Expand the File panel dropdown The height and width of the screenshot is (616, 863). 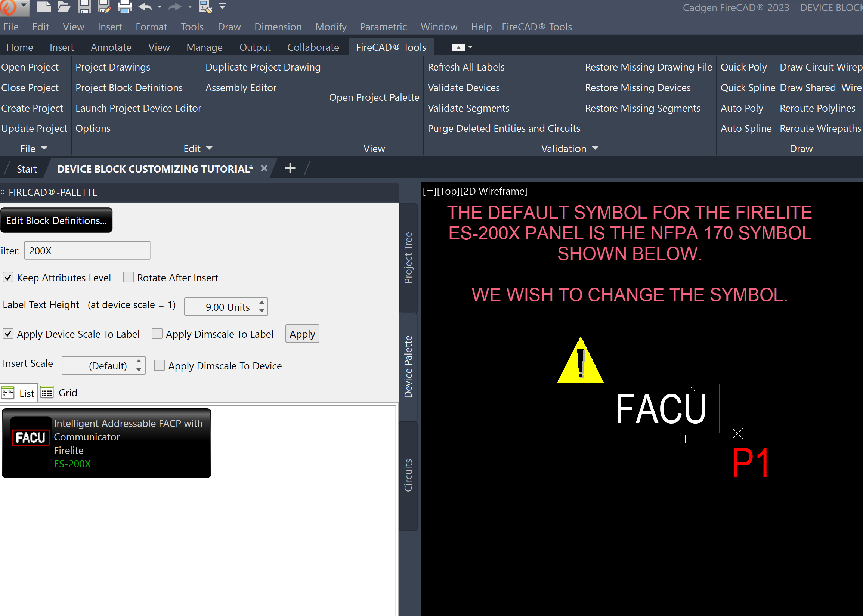[x=44, y=148]
